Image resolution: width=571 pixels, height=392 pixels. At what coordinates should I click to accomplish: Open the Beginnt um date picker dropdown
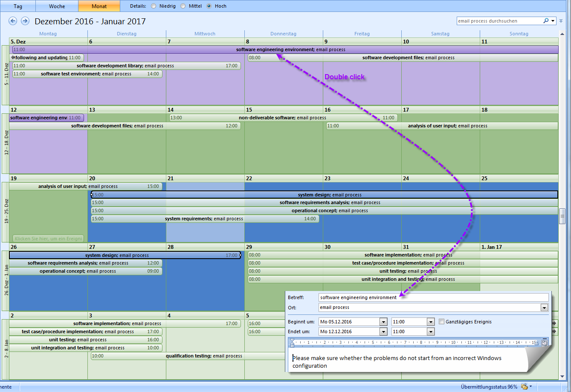(x=383, y=322)
